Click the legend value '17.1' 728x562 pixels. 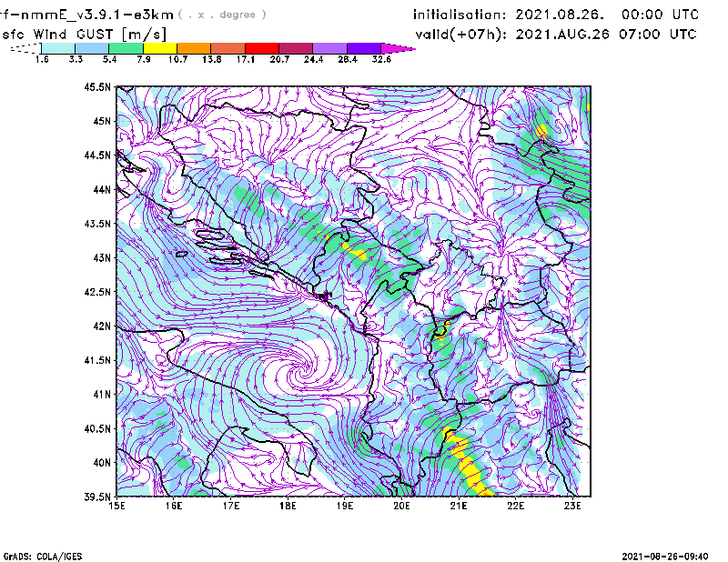click(x=246, y=59)
